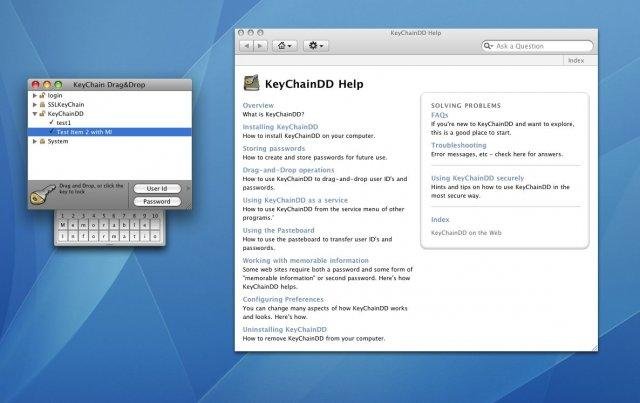Viewport: 640px width, 403px height.
Task: Open Using the Pasteboard topic
Action: tap(278, 230)
